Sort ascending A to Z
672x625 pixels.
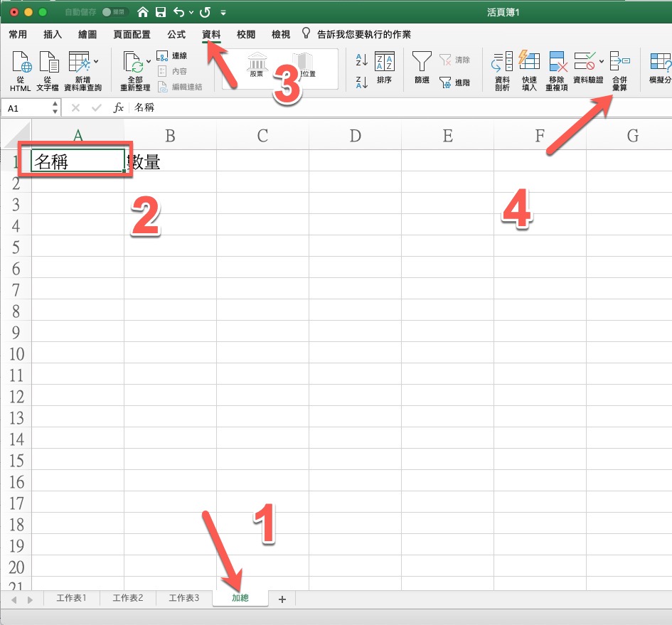[x=362, y=60]
